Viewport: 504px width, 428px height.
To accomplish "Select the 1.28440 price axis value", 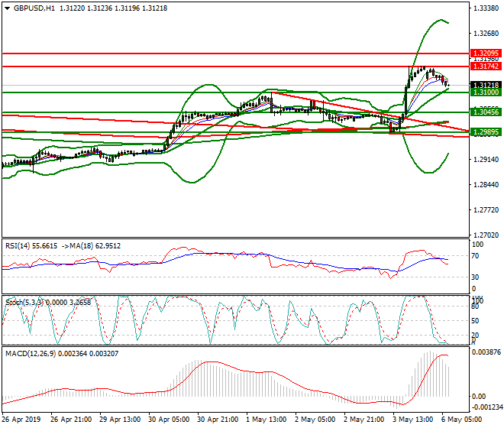I will [x=484, y=185].
